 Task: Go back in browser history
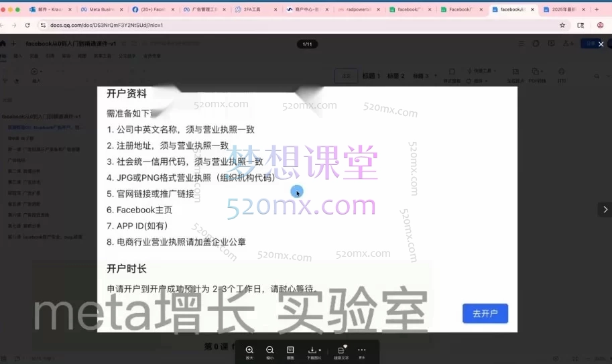[2, 25]
